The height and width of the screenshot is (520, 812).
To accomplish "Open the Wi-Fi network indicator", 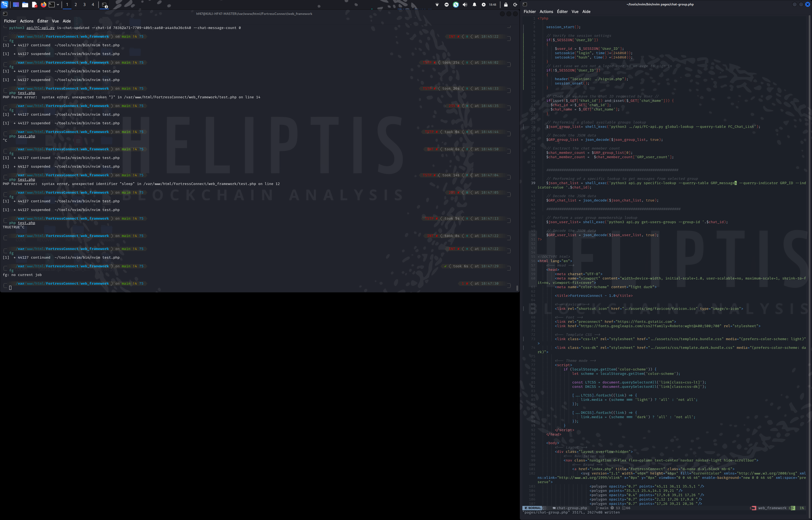I will click(437, 4).
